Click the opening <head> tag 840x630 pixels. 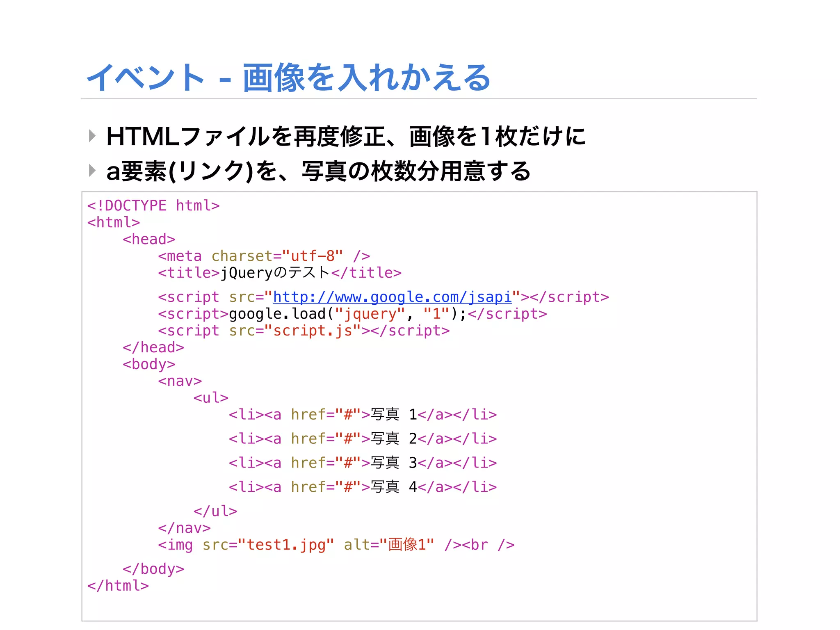[149, 239]
